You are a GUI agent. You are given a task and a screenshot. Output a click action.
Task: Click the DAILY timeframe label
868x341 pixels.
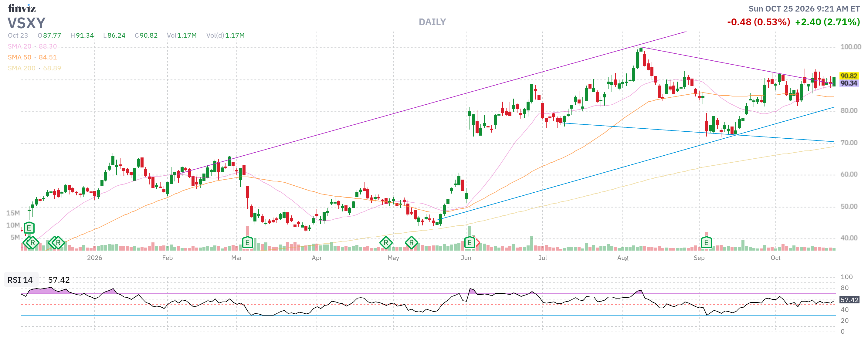point(432,22)
